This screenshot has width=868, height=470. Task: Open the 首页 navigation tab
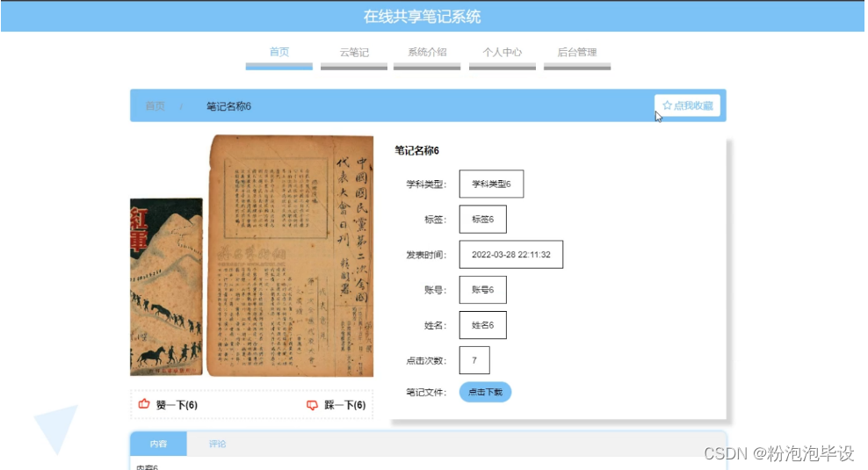tap(279, 52)
